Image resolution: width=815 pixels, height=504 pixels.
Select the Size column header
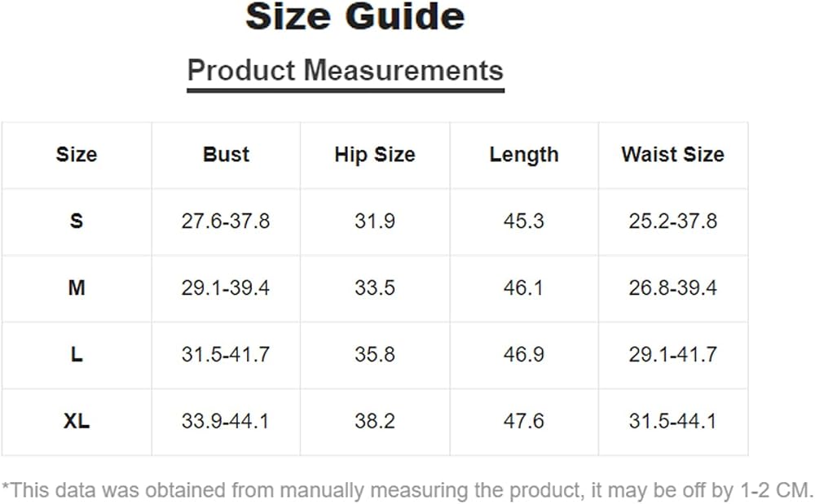coord(77,155)
